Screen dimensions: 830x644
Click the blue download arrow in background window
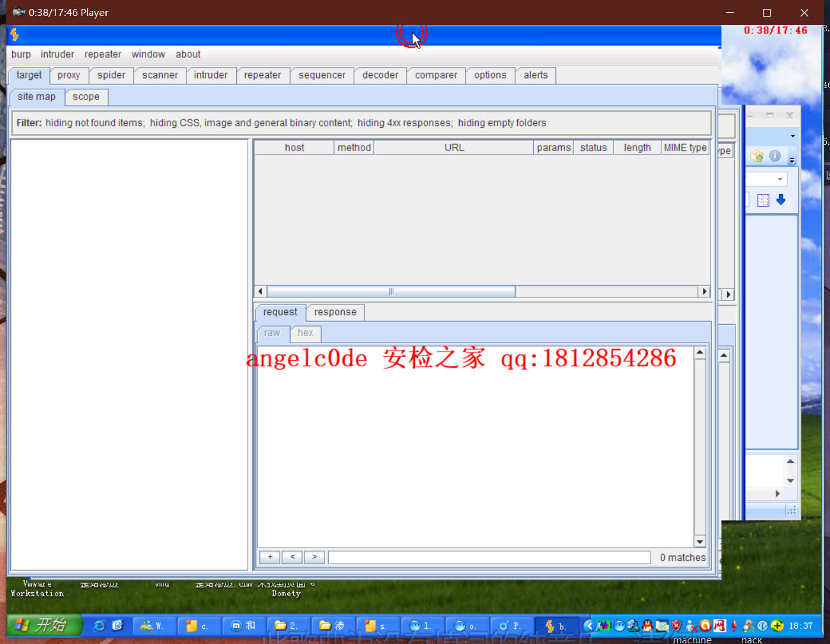coord(781,200)
